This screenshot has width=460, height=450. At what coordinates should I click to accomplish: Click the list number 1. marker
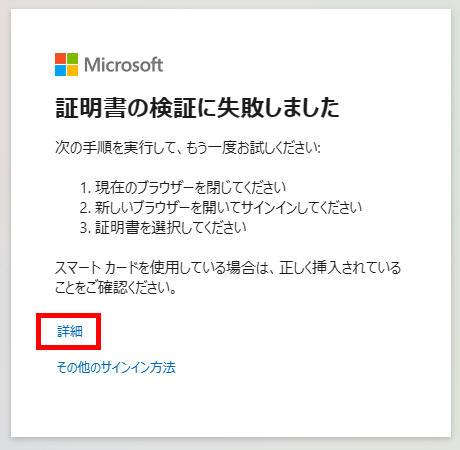(86, 188)
